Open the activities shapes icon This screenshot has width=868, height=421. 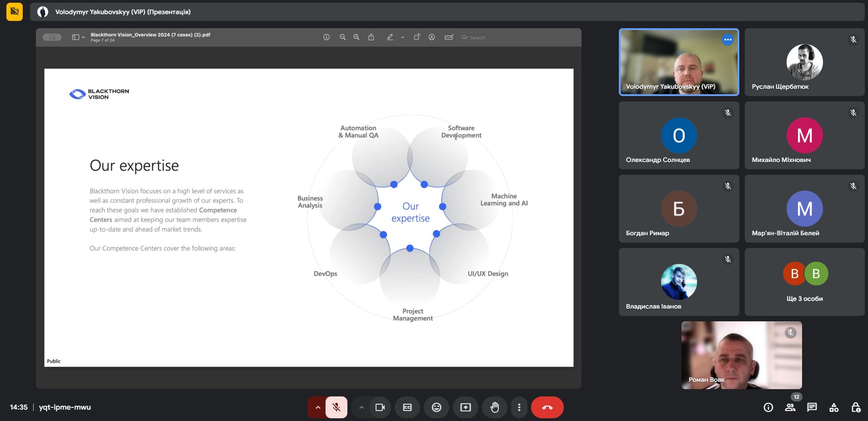[x=834, y=407]
